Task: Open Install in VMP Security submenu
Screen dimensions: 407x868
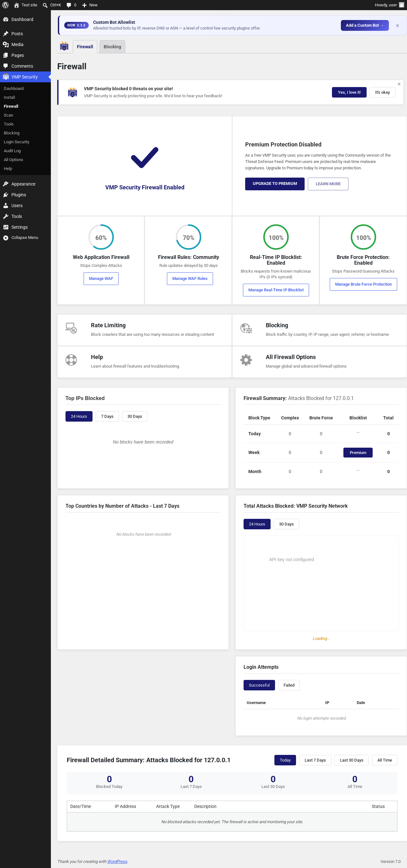Action: click(x=10, y=98)
